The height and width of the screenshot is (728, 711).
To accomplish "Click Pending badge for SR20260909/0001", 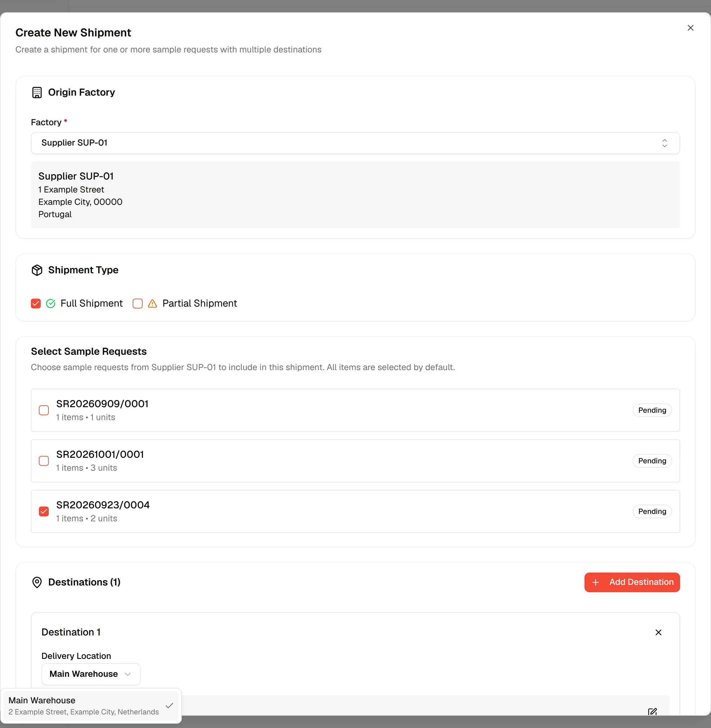I will pyautogui.click(x=652, y=410).
